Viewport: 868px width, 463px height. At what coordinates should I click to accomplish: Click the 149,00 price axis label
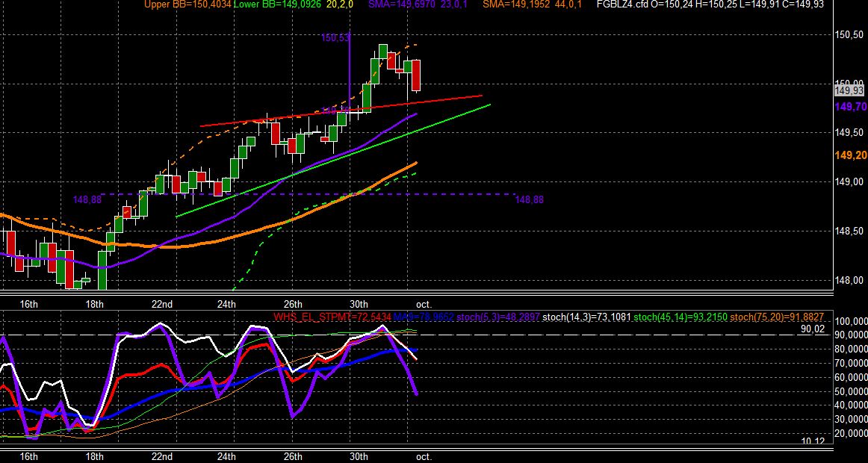point(849,181)
